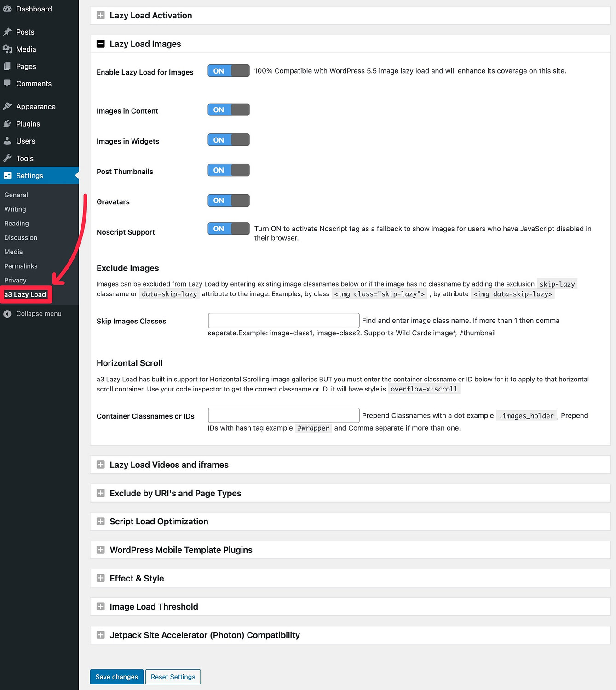This screenshot has width=616, height=690.
Task: Open the a3 Lazy Load settings menu item
Action: tap(25, 294)
